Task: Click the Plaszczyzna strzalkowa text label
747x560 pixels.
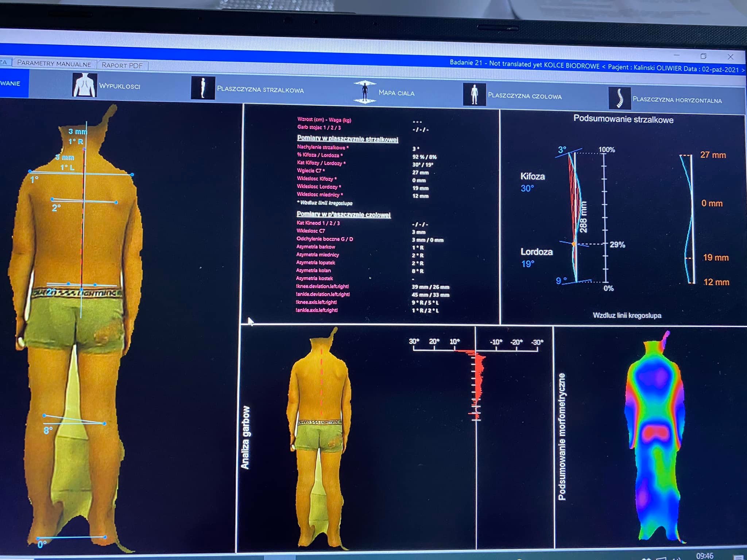Action: (x=260, y=90)
